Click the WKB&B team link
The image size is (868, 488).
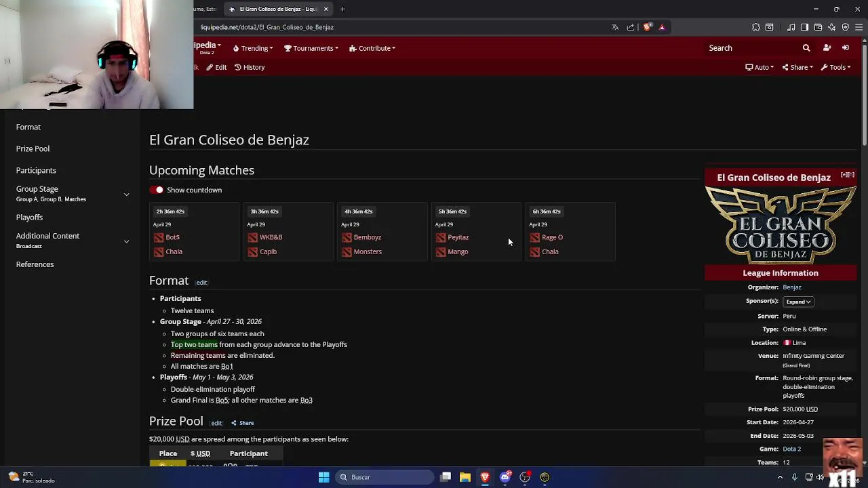(271, 237)
